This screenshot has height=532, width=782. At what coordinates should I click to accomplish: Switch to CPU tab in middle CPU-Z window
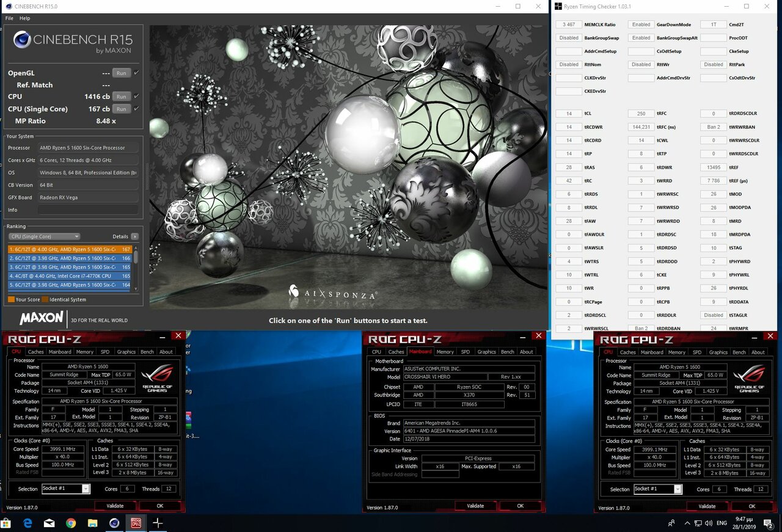coord(376,352)
